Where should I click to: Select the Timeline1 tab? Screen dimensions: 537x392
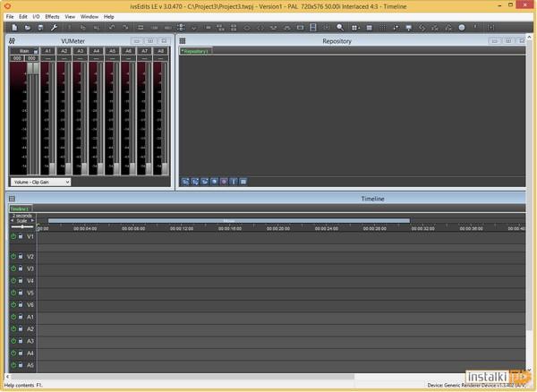click(21, 209)
